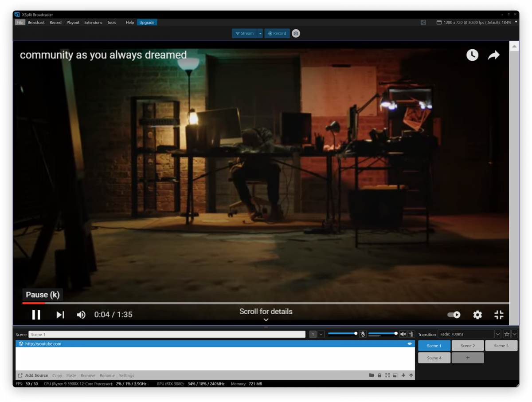The width and height of the screenshot is (532, 402).
Task: Switch to Scene 1
Action: (x=434, y=346)
